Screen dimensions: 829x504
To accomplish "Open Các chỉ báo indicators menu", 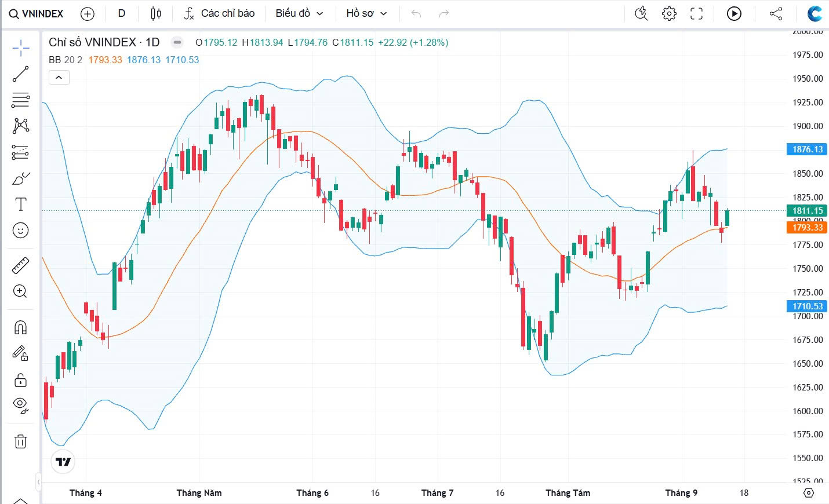I will [219, 13].
